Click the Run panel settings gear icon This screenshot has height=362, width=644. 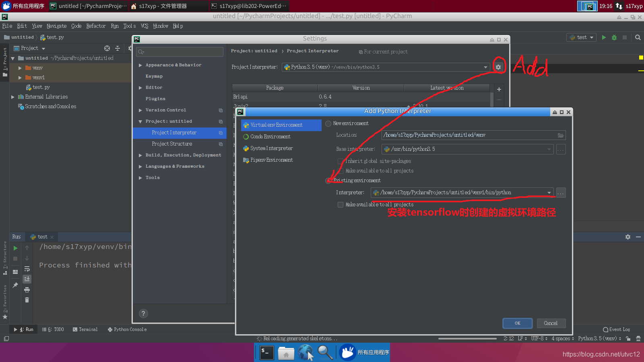628,237
